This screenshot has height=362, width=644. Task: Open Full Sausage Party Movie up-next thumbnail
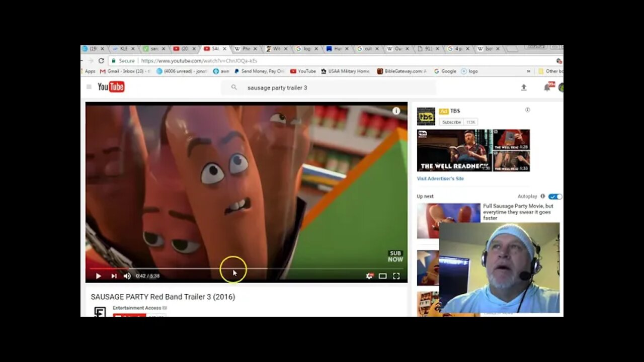coord(449,221)
